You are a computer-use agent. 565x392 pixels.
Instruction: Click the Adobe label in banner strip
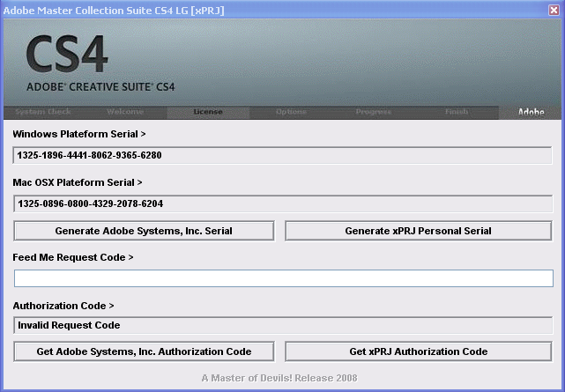[532, 112]
